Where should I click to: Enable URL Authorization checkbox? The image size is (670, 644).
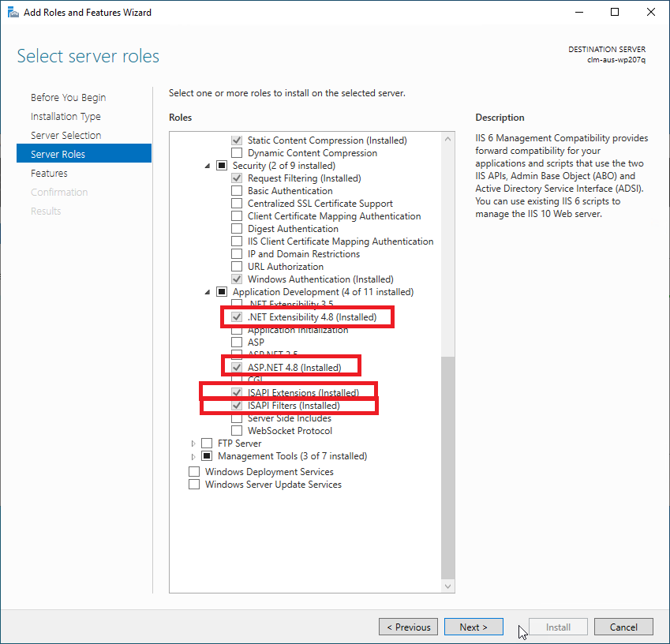coord(237,266)
